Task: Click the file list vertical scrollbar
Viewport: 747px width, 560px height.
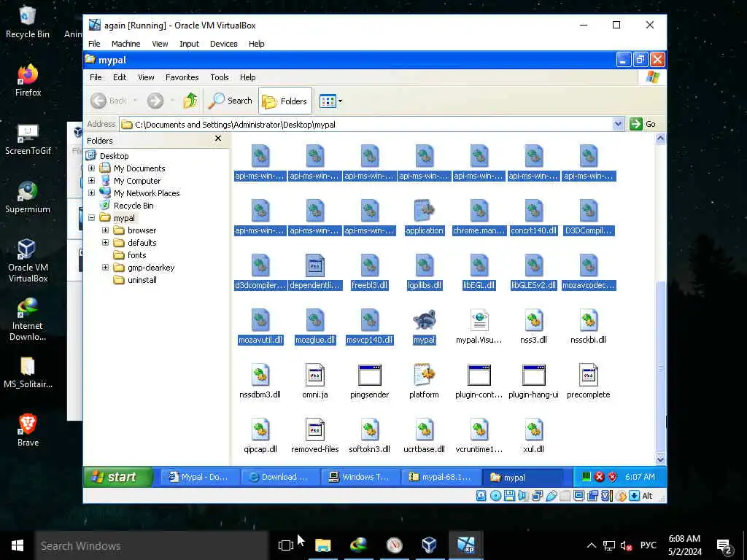Action: click(660, 367)
